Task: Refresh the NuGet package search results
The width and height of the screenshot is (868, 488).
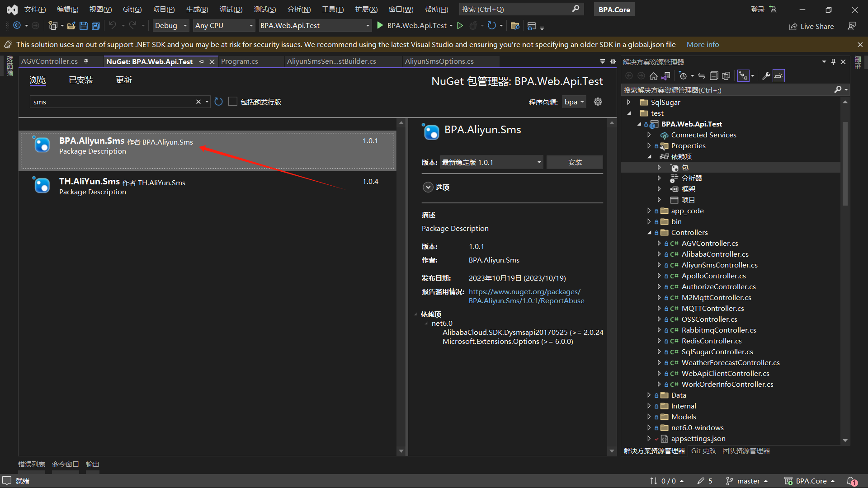Action: click(219, 102)
